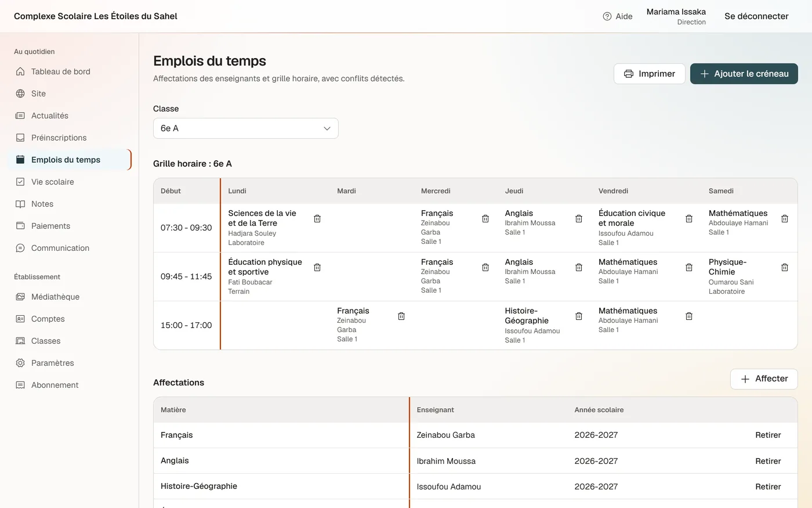Screen dimensions: 812x508
Task: Open the Paiements section
Action: [70, 226]
